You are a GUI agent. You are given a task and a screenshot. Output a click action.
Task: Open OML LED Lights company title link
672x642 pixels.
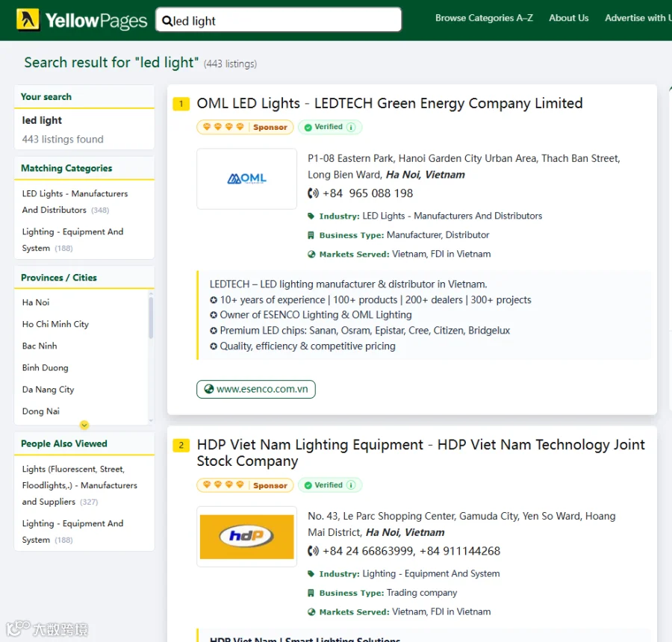390,103
